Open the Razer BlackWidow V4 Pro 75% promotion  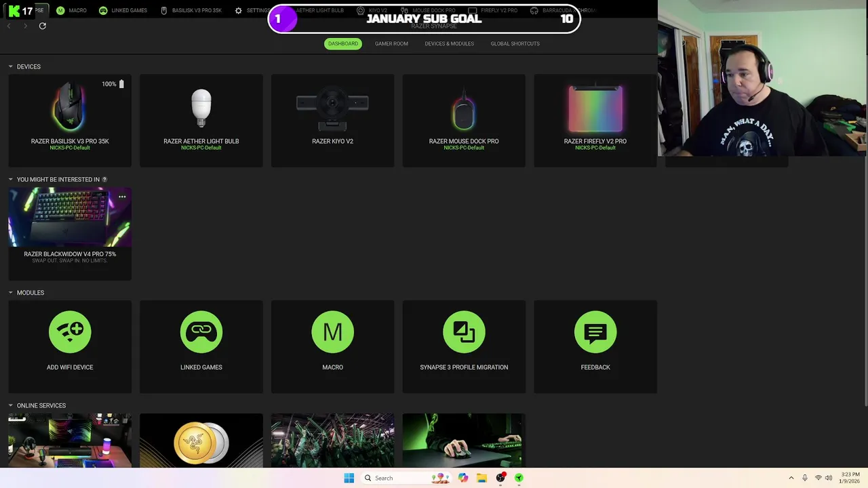[70, 233]
